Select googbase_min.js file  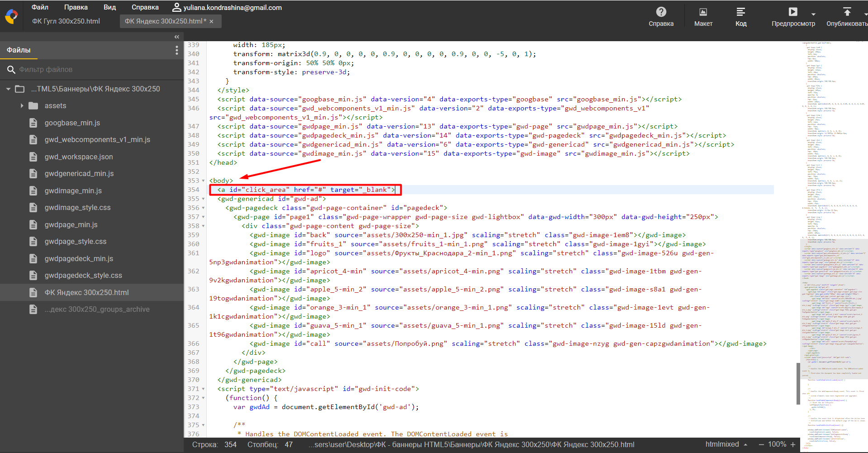click(72, 123)
